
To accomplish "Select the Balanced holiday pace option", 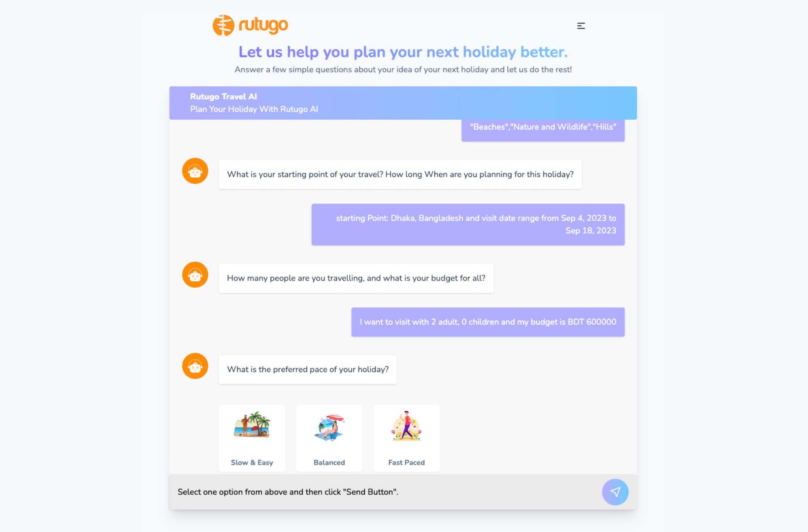I will pos(329,436).
